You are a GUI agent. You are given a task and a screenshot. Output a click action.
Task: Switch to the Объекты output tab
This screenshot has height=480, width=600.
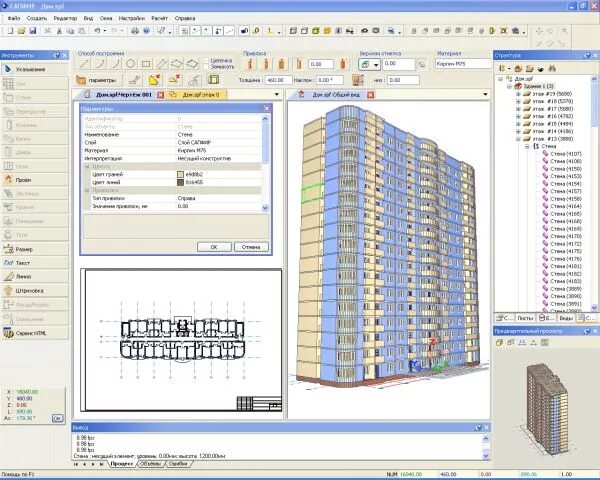(x=151, y=464)
